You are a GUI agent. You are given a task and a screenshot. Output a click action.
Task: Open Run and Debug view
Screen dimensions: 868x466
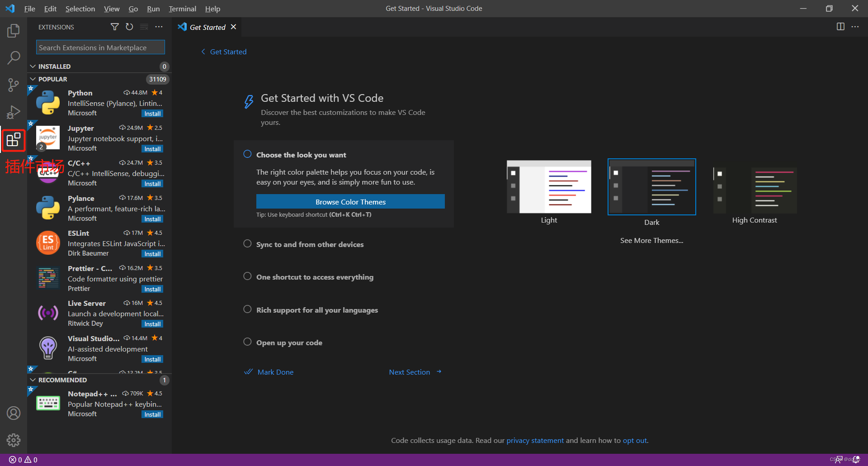[14, 112]
